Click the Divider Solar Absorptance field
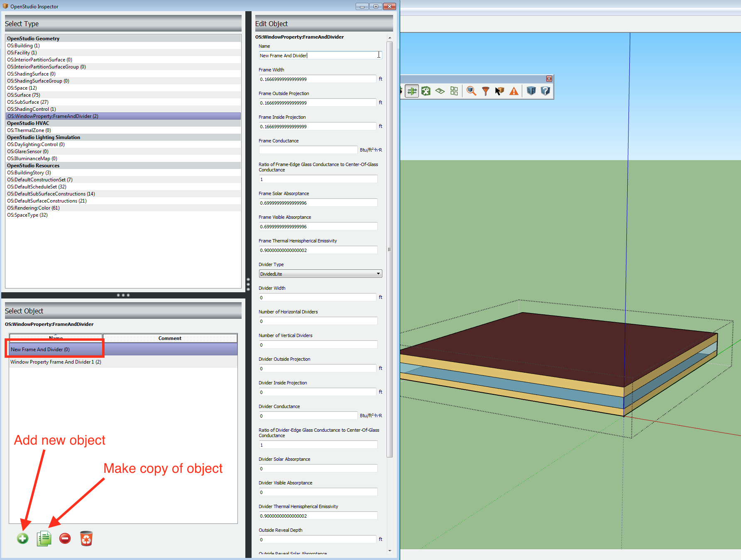 click(x=318, y=469)
